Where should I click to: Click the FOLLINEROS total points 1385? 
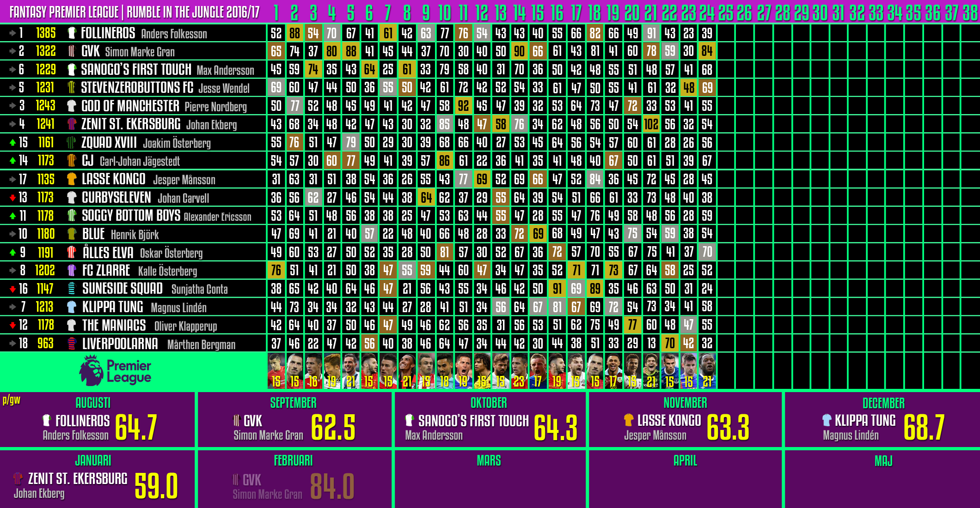(x=46, y=33)
